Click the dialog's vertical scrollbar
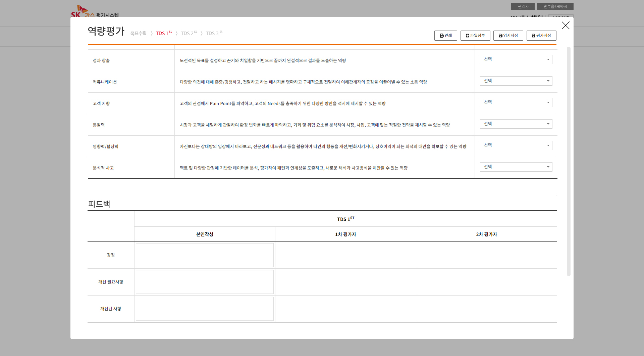 [569, 161]
